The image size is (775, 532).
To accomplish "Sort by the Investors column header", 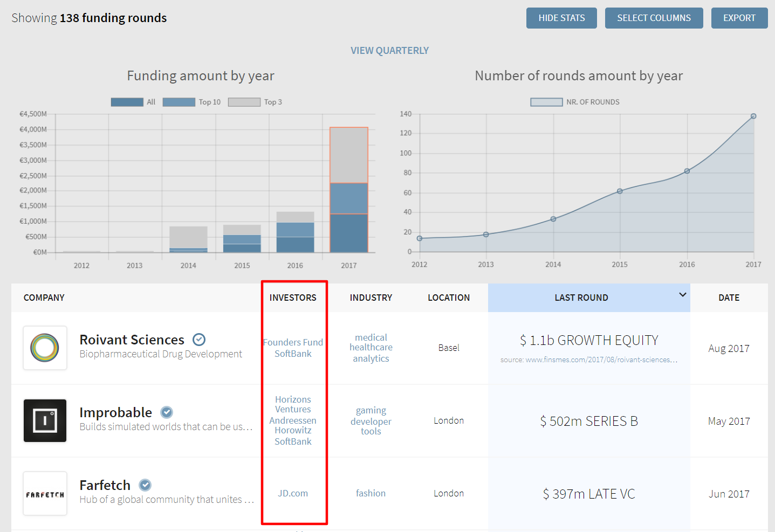I will [293, 298].
